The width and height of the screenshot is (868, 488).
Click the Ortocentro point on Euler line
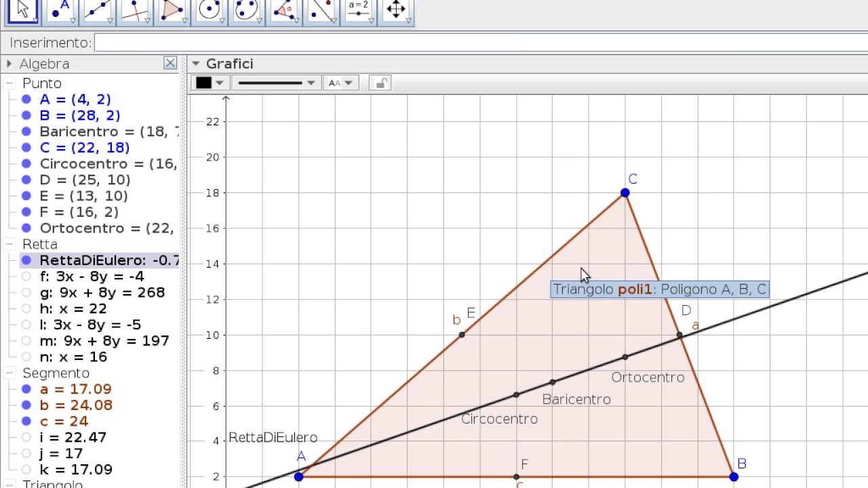point(625,357)
